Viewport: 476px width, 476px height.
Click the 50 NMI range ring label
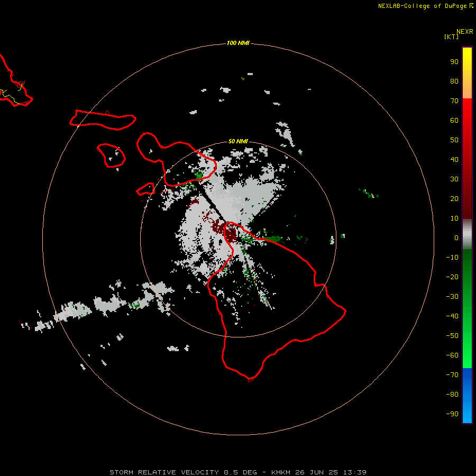point(238,141)
